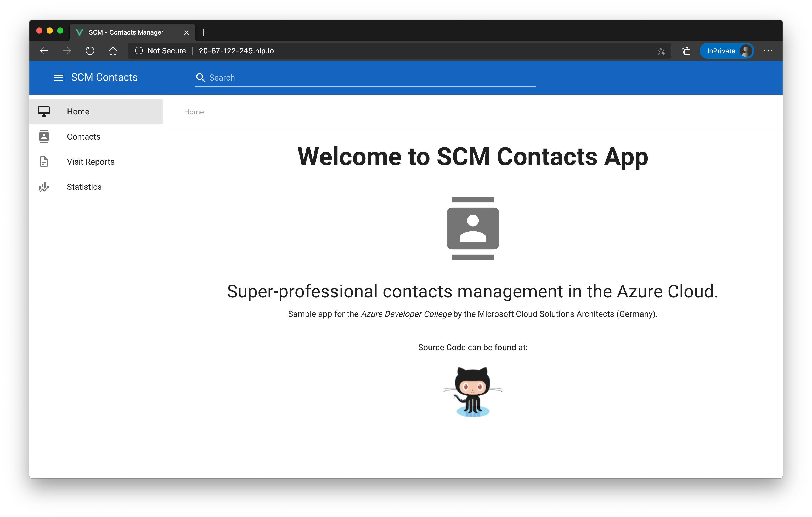Click the Visit Reports document icon
Screen dimensions: 812x517
[x=44, y=162]
